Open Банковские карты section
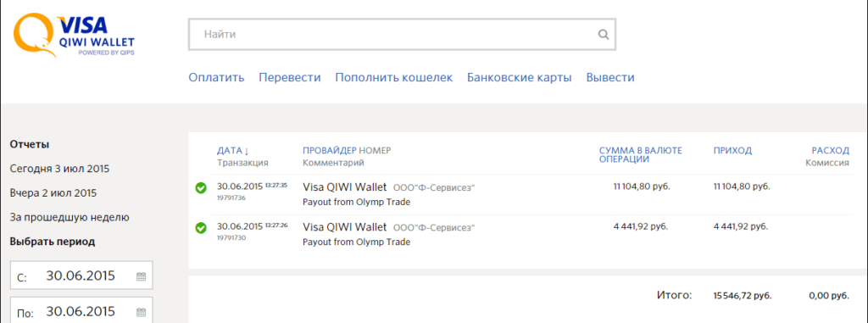The width and height of the screenshot is (868, 323). pyautogui.click(x=520, y=77)
